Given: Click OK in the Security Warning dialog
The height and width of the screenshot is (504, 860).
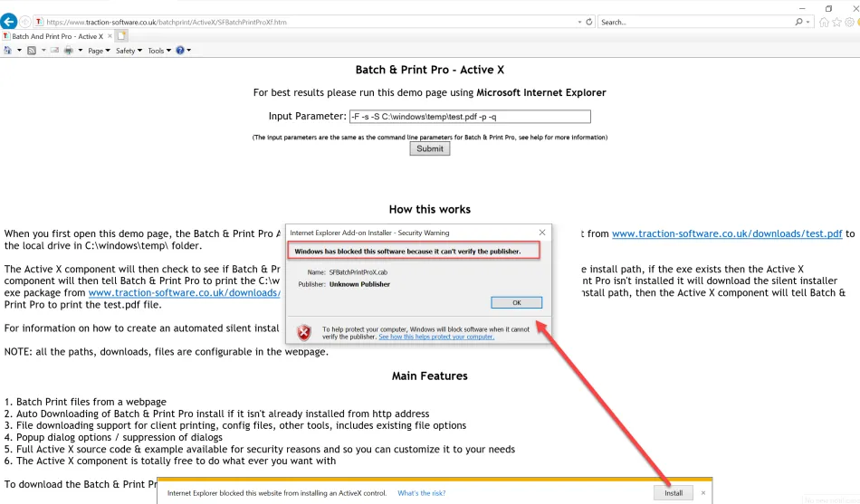Looking at the screenshot, I should coord(516,302).
